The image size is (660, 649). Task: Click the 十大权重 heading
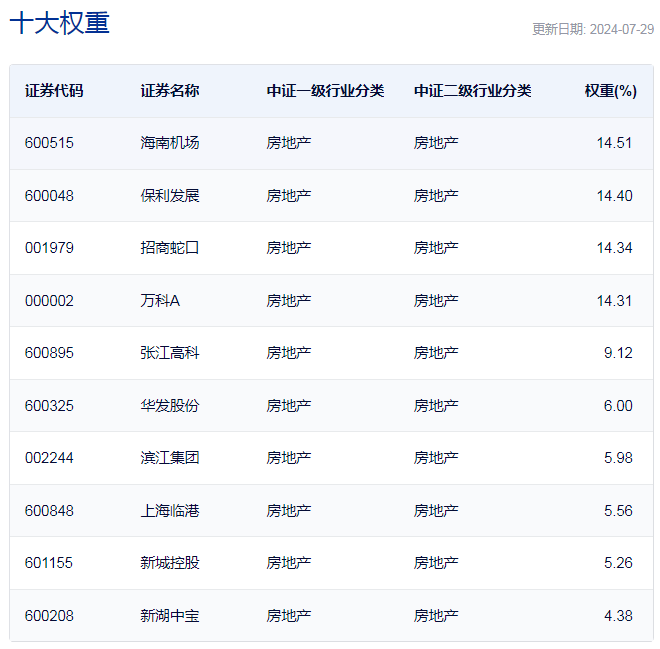tap(60, 24)
